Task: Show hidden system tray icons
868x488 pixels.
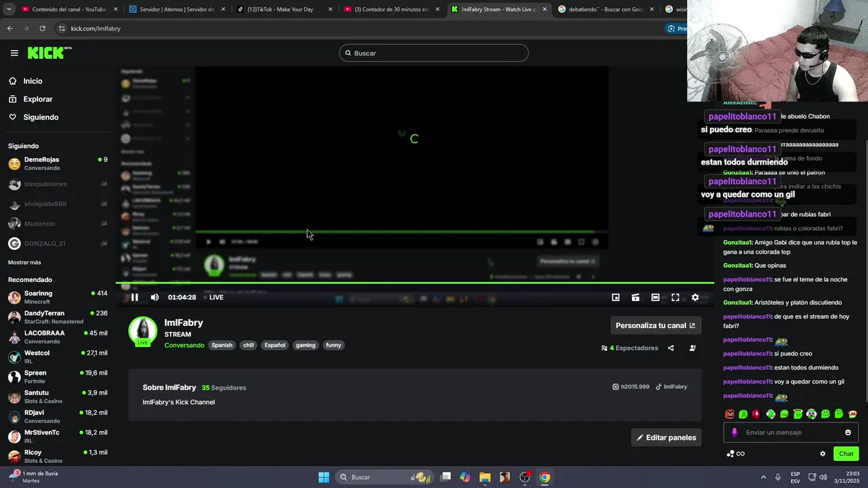Action: (763, 477)
